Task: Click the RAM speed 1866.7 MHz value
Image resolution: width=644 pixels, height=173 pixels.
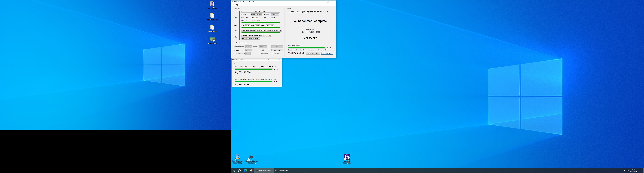Action: (x=270, y=25)
